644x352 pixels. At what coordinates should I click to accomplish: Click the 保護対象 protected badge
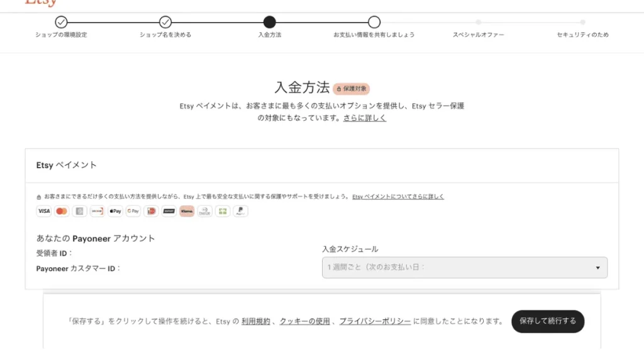tap(351, 88)
